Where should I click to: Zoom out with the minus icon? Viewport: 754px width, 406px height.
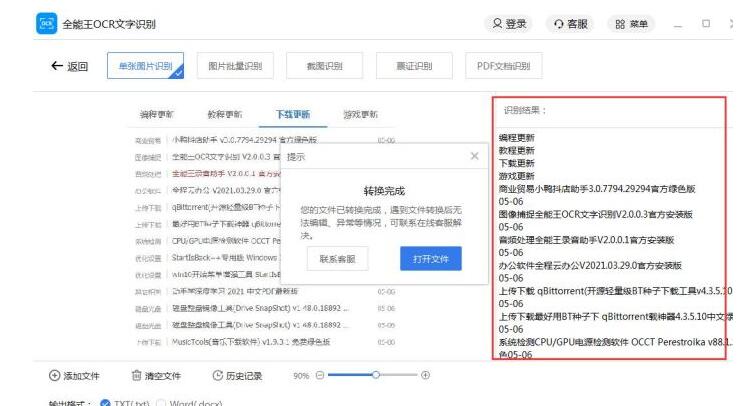320,375
